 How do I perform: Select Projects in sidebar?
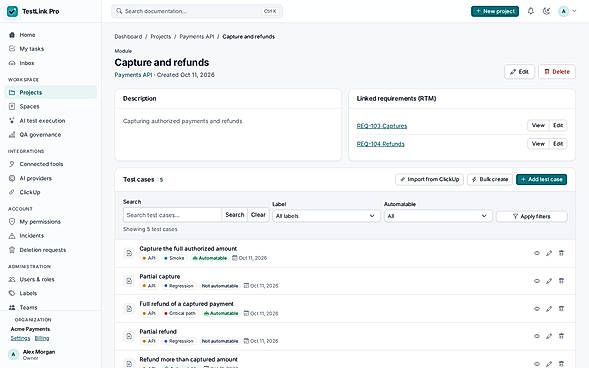click(x=50, y=92)
